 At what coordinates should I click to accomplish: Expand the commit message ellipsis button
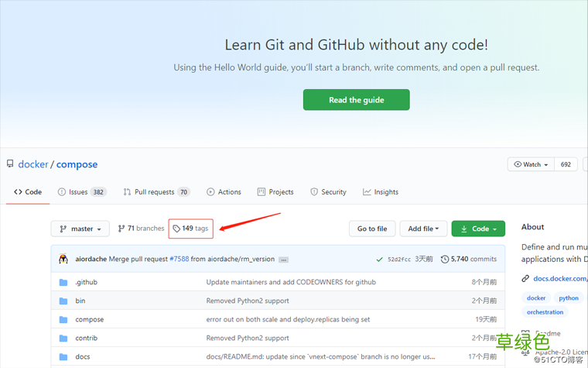(283, 260)
